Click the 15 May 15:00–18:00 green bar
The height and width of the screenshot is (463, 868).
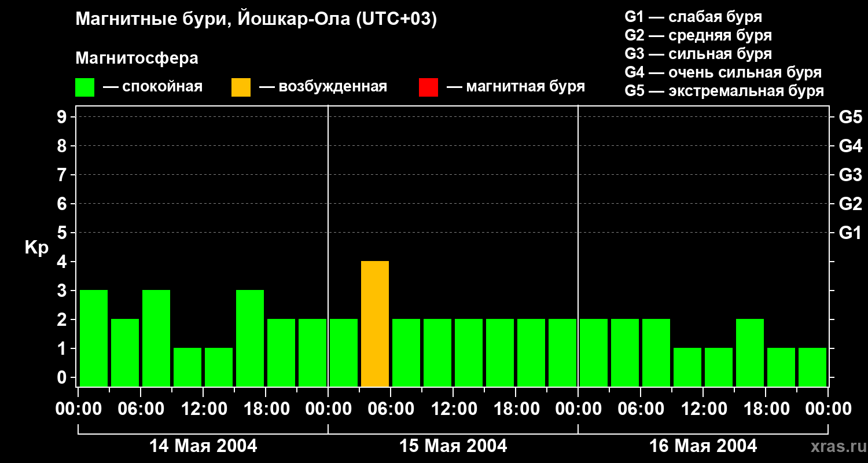click(500, 353)
